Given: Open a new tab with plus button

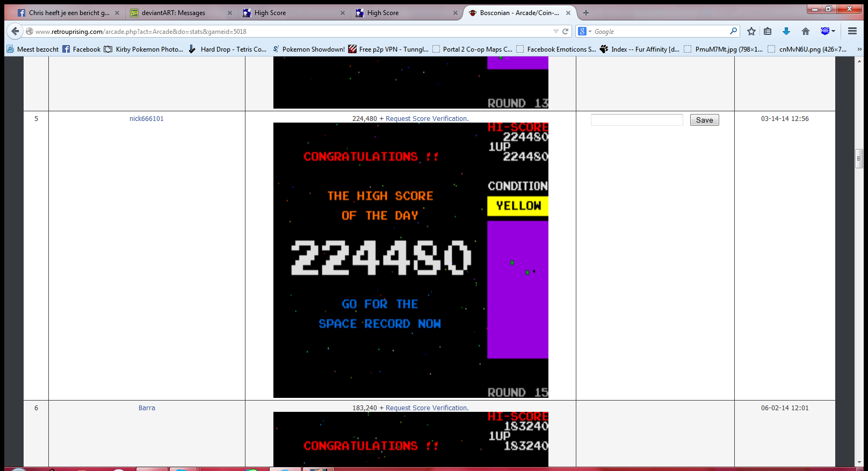Looking at the screenshot, I should (586, 13).
